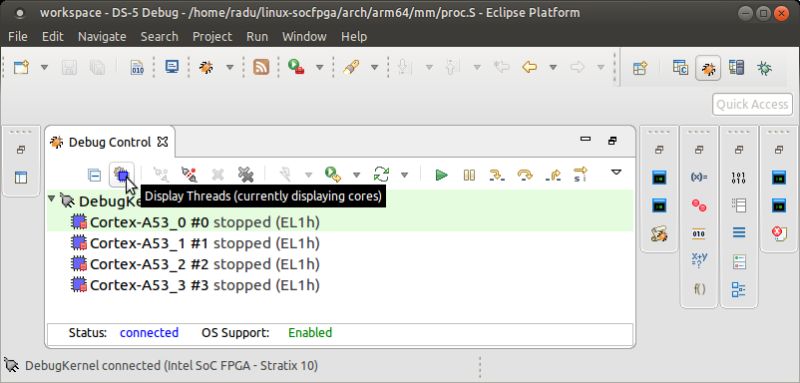This screenshot has height=383, width=800.
Task: Click the Display Threads icon in Debug Control
Action: [x=121, y=175]
